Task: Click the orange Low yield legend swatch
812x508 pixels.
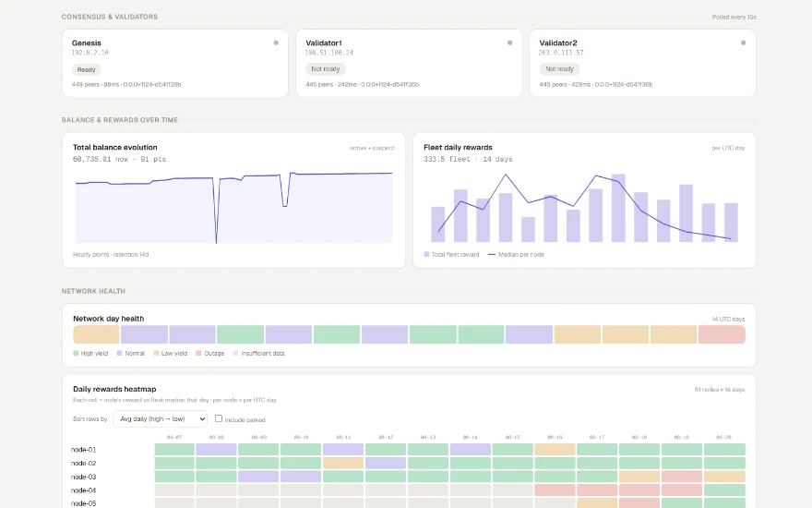Action: (x=156, y=353)
